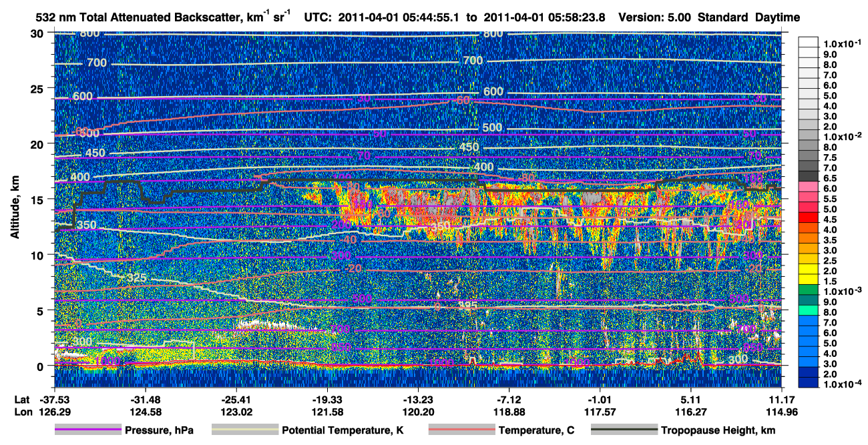Click longitude value '120.20'

pos(418,412)
